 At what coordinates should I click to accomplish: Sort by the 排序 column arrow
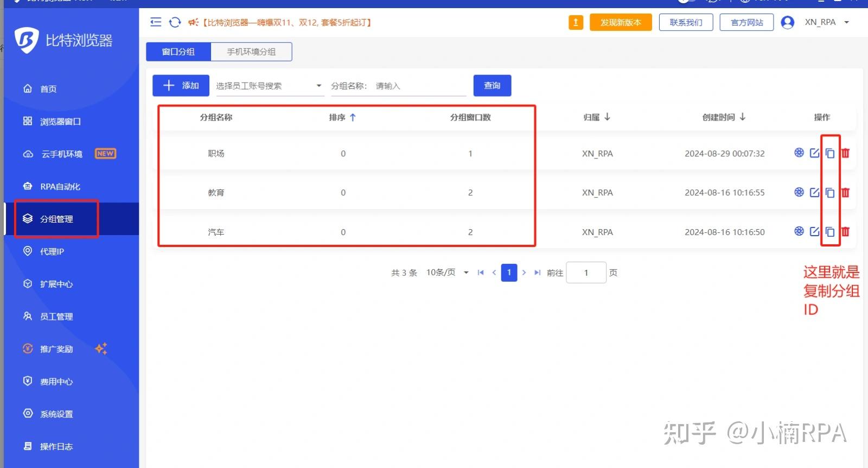coord(353,117)
